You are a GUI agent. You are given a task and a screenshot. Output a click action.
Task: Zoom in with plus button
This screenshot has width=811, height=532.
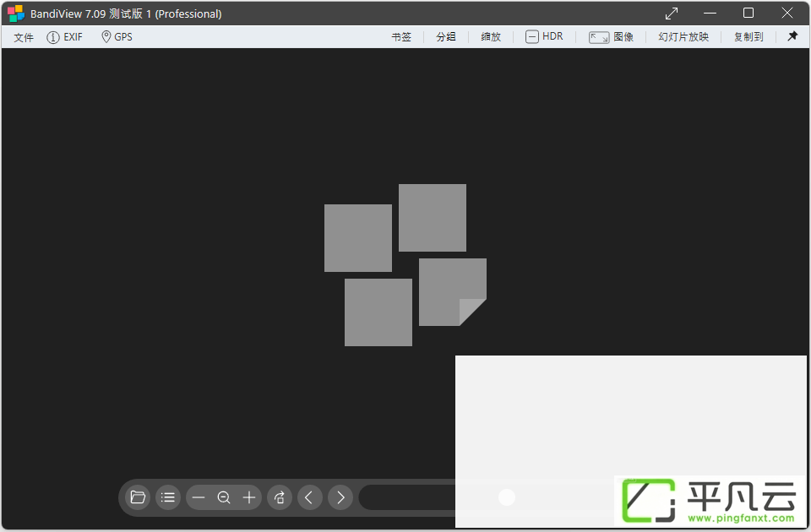249,497
